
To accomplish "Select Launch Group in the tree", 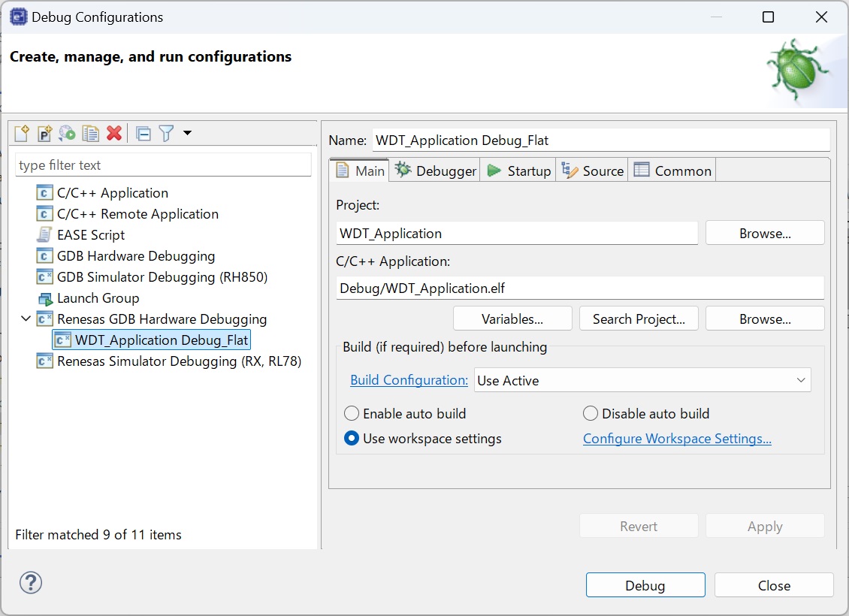I will coord(88,298).
